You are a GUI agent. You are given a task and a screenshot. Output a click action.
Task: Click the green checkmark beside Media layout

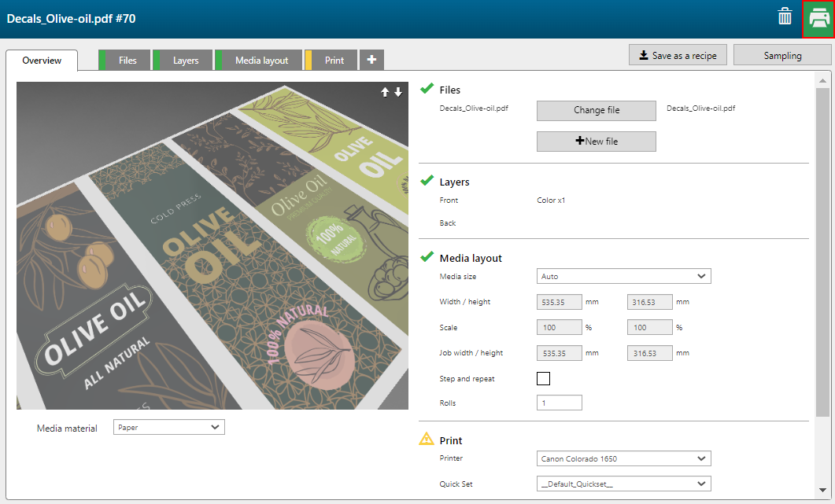[x=427, y=256]
